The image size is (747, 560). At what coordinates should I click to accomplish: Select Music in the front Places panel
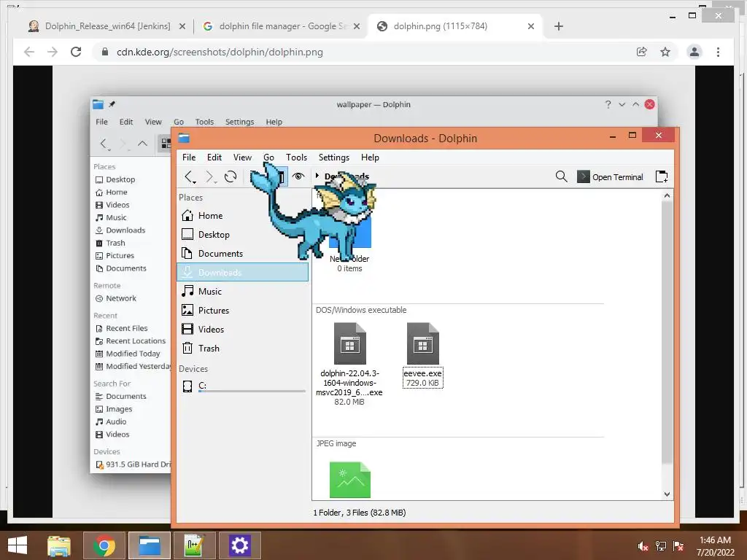point(242,292)
